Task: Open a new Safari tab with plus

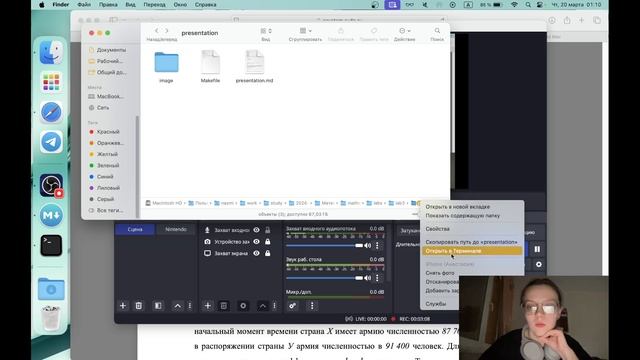Action: pos(581,20)
